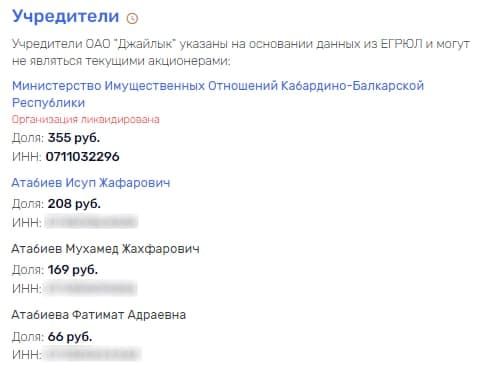
Task: Open Министерство Имущественных Отношений Кабардино-Балкарской link
Action: coord(218,86)
